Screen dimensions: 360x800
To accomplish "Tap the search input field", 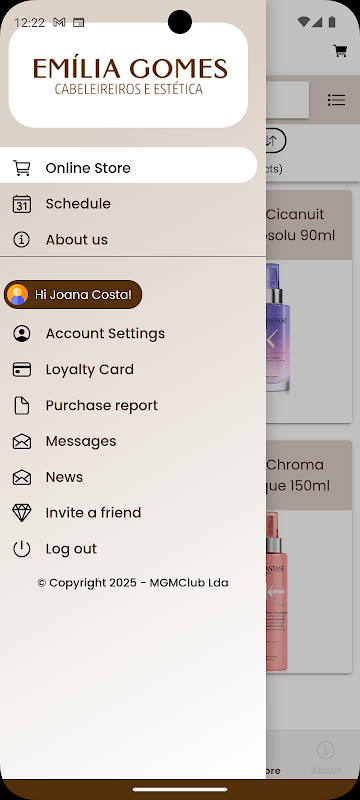I will [287, 100].
